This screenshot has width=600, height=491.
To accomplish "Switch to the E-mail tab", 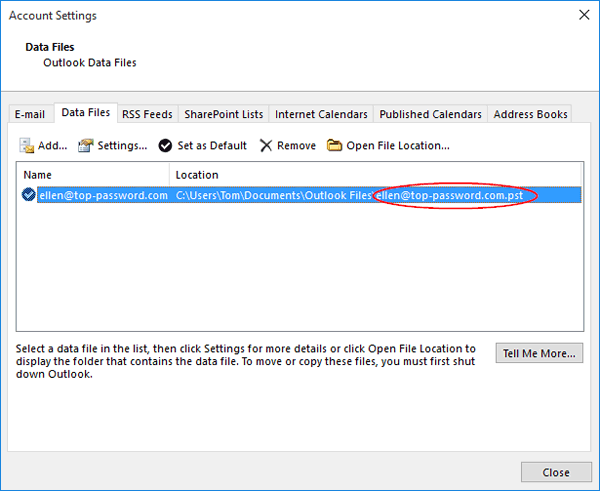I will tap(30, 114).
